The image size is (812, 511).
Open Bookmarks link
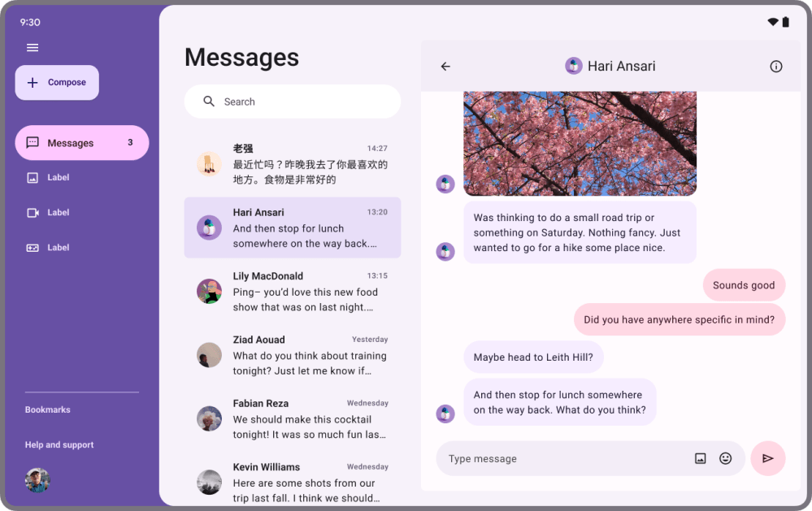click(48, 410)
